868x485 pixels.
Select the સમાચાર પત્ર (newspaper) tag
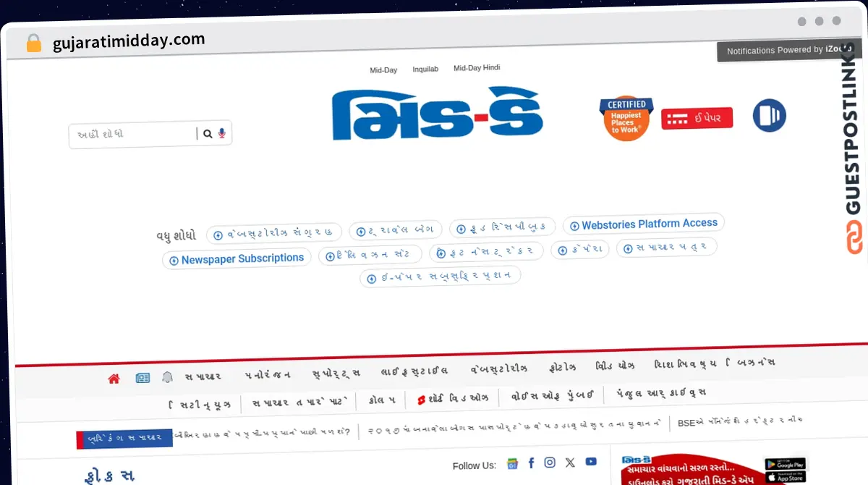(x=667, y=247)
